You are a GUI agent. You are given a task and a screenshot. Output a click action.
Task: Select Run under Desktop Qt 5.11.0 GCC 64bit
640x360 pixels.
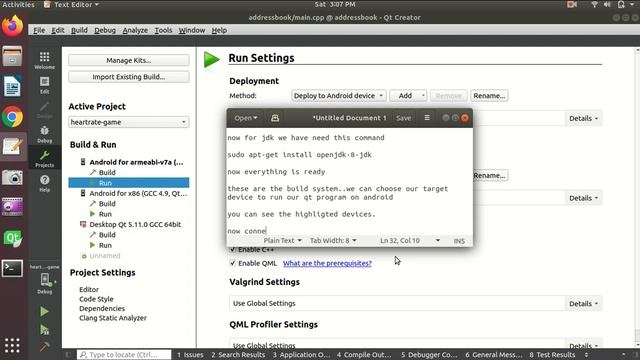[x=105, y=245]
